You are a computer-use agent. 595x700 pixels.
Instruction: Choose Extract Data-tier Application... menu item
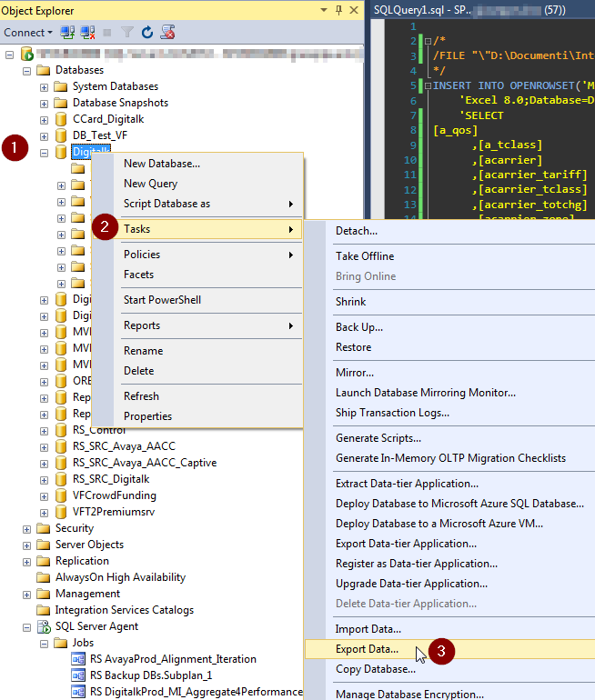coord(449,484)
